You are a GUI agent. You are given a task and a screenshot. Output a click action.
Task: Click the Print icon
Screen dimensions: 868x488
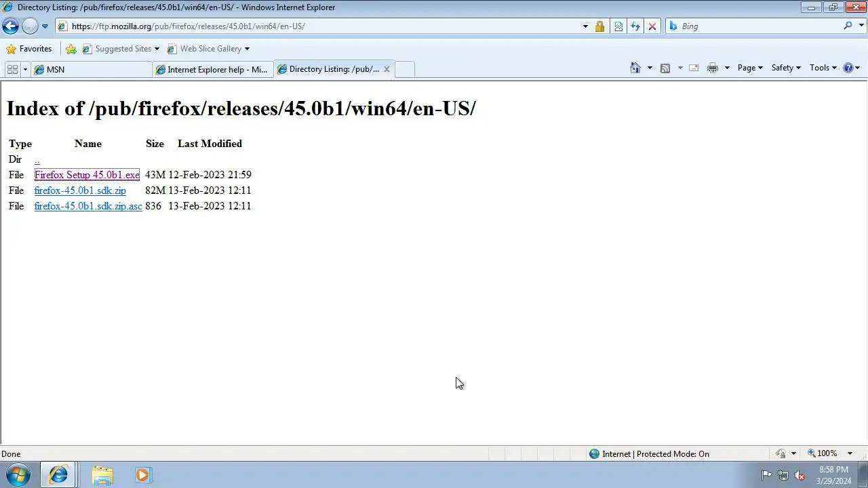(713, 68)
